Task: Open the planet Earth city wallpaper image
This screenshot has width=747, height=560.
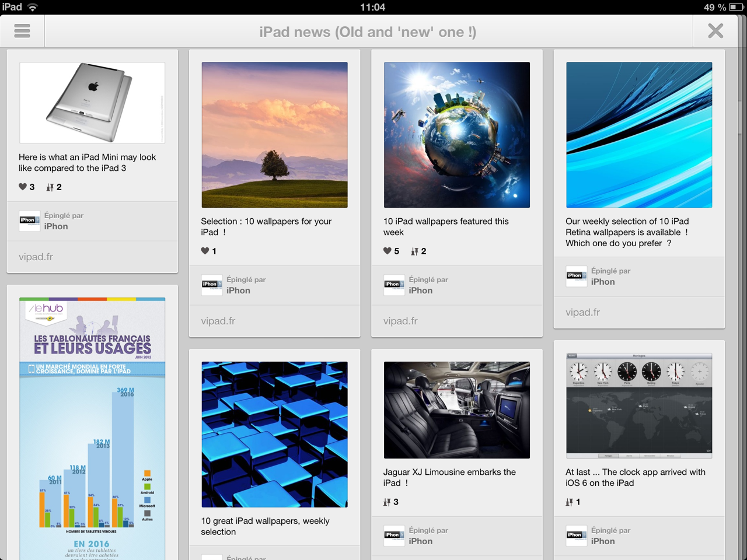Action: point(457,135)
